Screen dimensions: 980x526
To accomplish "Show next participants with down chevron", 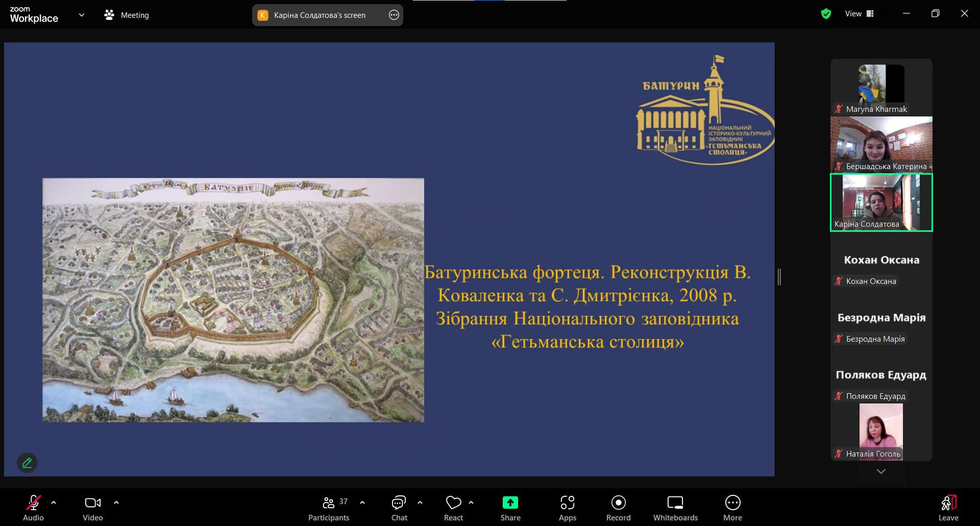I will (x=881, y=471).
